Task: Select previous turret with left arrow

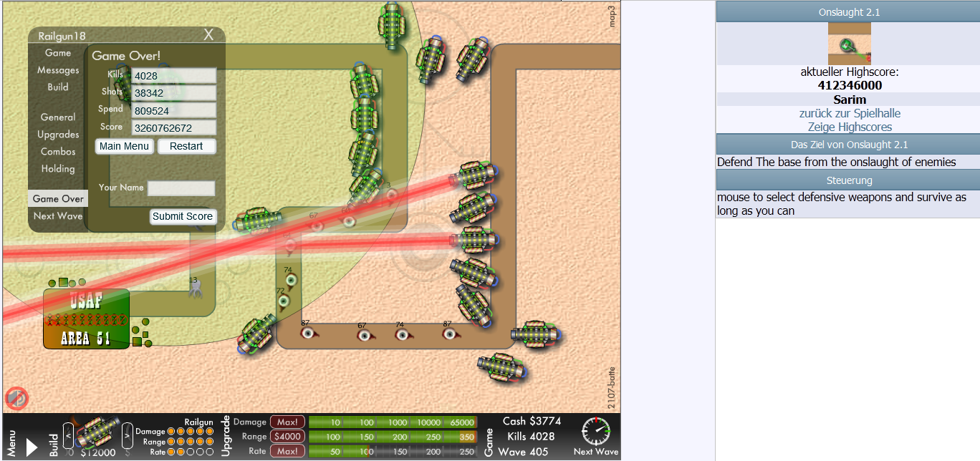Action: [68, 433]
